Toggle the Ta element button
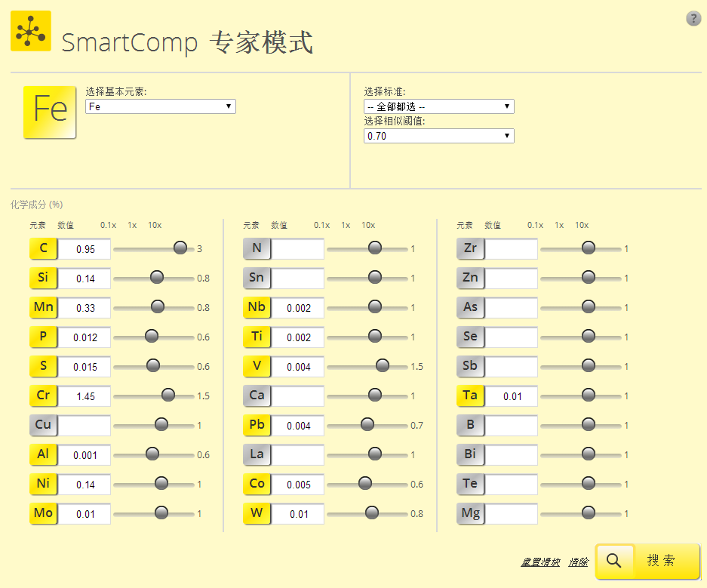 tap(470, 396)
